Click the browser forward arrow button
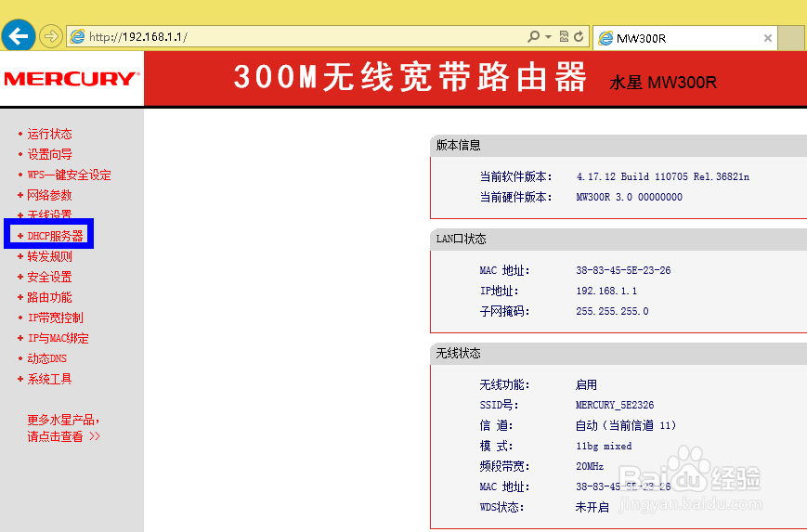Image resolution: width=807 pixels, height=532 pixels. [50, 36]
